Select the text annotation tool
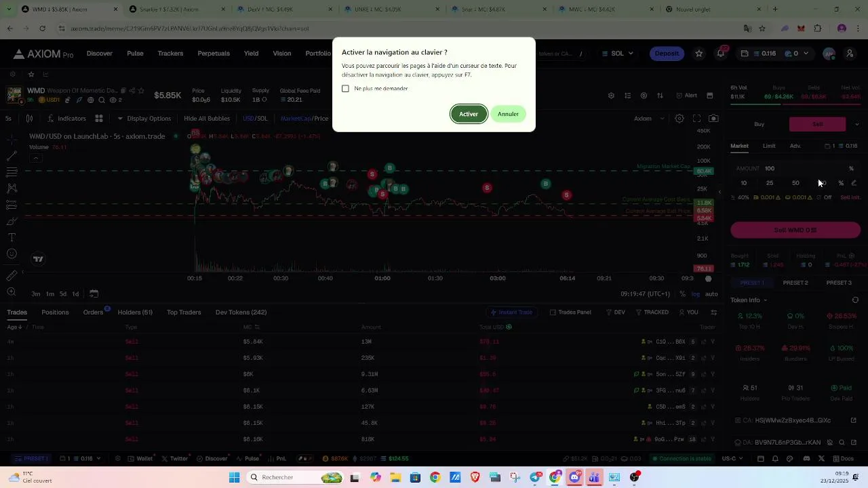The image size is (868, 488). pyautogui.click(x=12, y=237)
